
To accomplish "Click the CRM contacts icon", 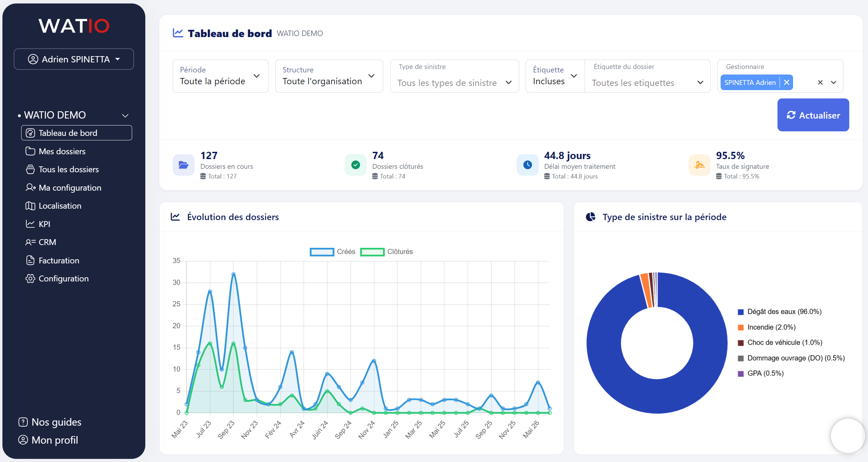I will 30,242.
